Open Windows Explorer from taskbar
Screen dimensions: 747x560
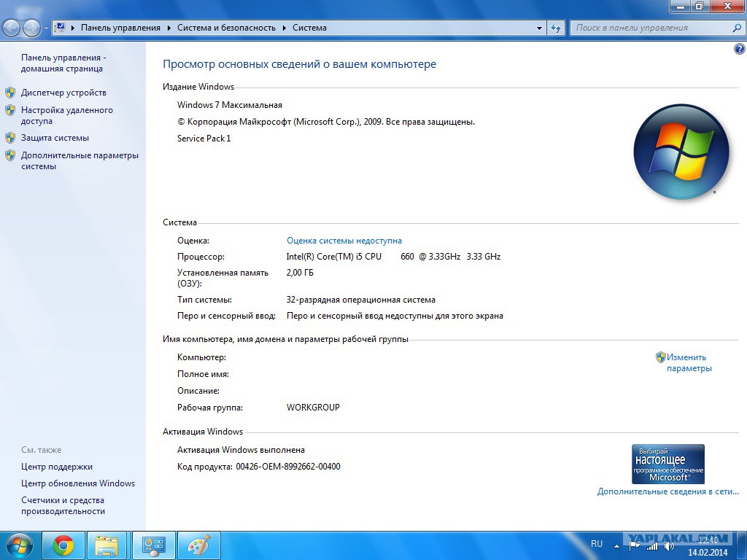[x=107, y=545]
